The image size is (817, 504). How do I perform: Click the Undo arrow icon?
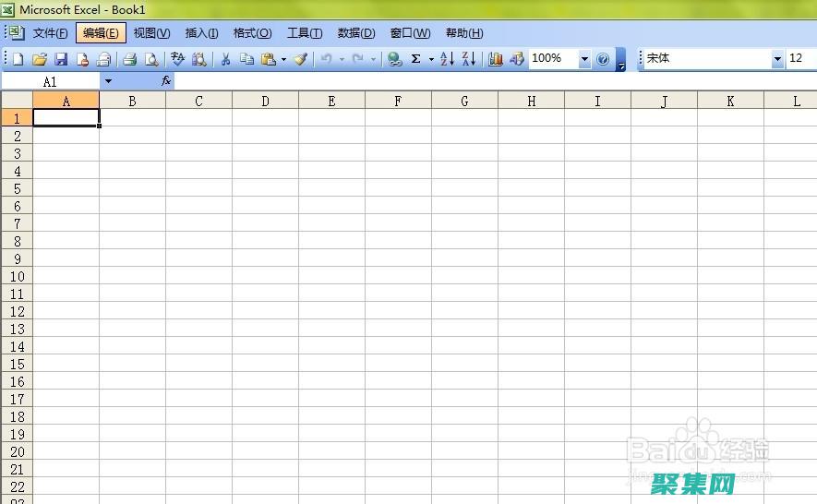tap(326, 59)
